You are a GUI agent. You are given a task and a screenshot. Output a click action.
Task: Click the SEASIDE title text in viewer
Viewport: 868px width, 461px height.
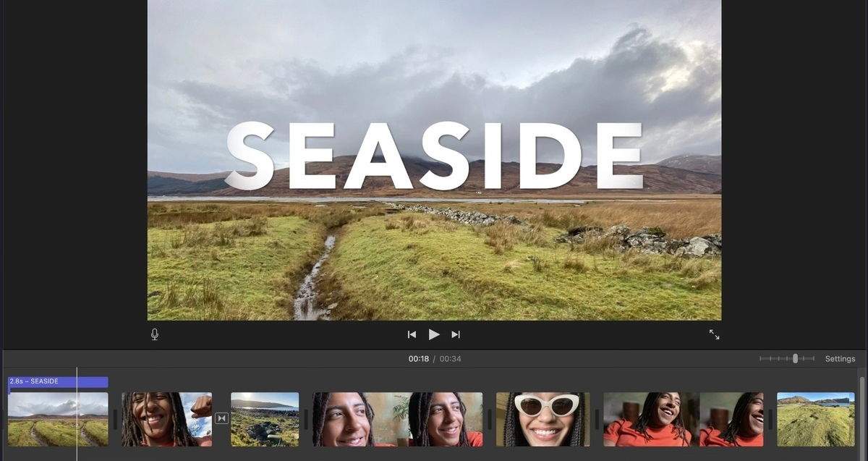(x=434, y=156)
